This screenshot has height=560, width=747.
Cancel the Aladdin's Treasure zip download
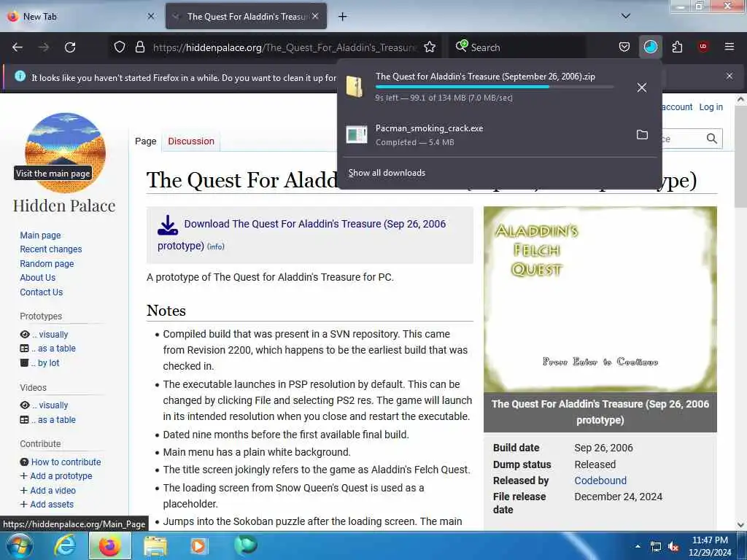642,87
